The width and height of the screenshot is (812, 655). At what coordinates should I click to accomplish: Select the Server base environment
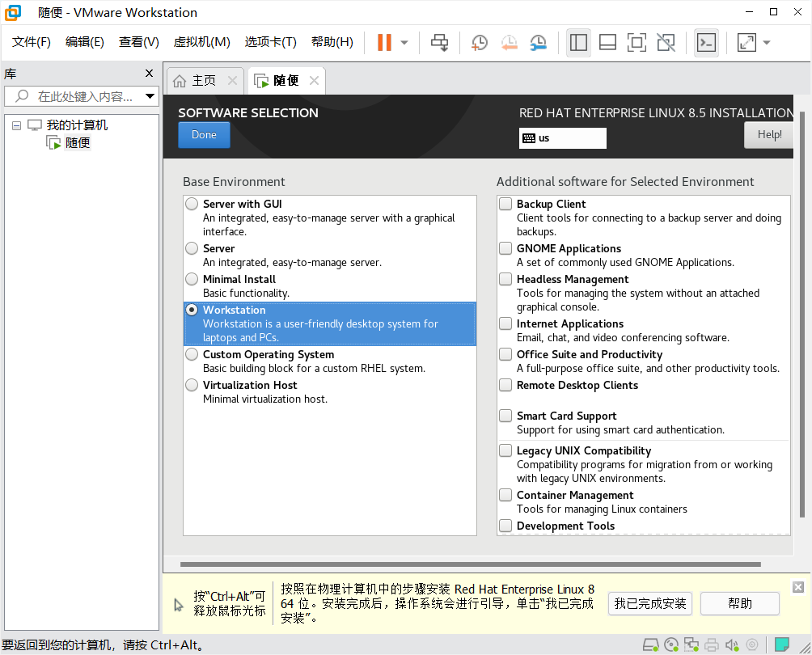tap(192, 248)
